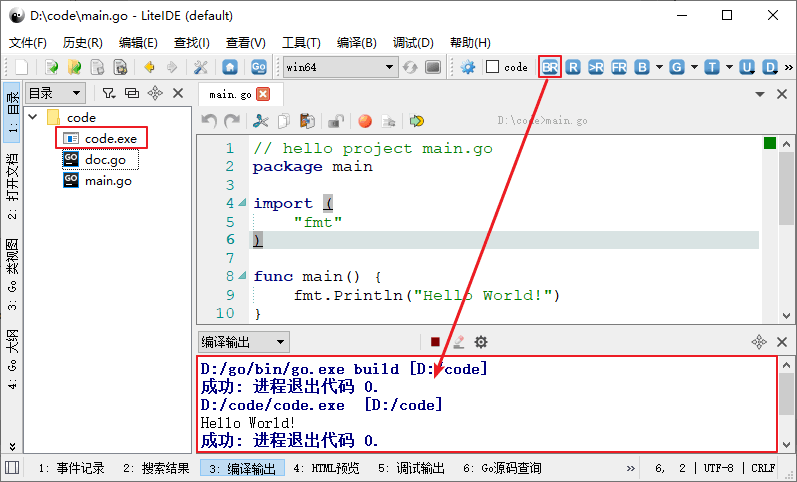Click the BR Build and Run button
This screenshot has width=797, height=482.
(x=550, y=67)
